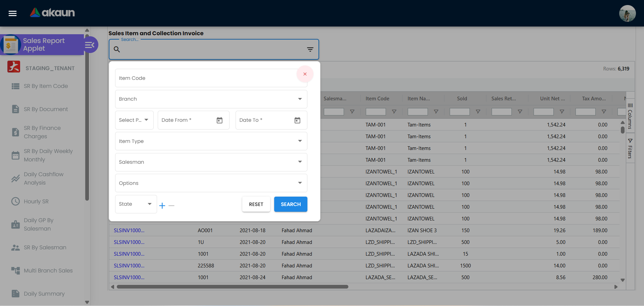Viewport: 644px width, 306px height.
Task: Open Daily Cashflow Analysis
Action: pyautogui.click(x=43, y=178)
